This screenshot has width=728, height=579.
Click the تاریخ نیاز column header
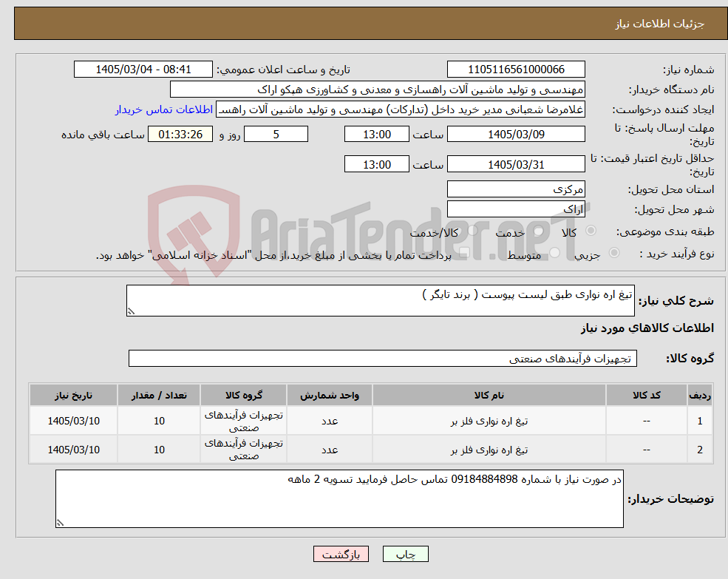[x=73, y=395]
